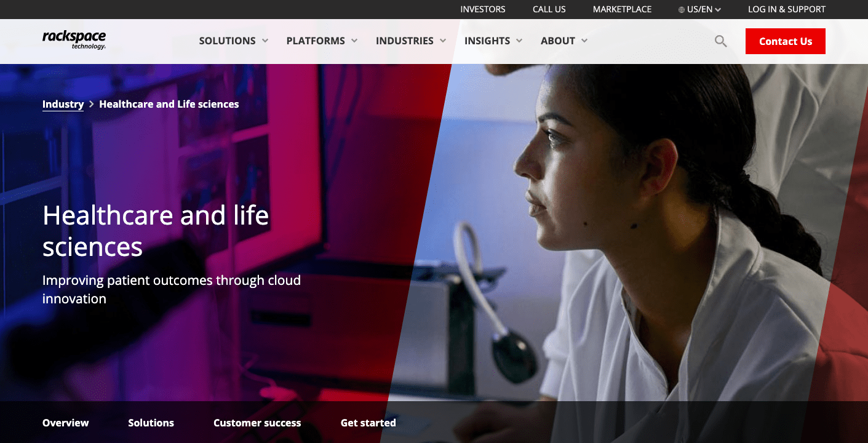Expand the Industries menu chevron
This screenshot has height=443, width=868.
[443, 41]
